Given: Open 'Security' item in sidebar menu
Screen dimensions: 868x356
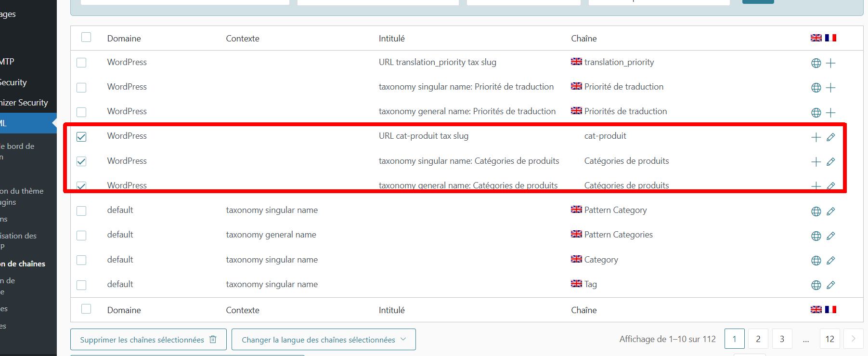Looking at the screenshot, I should tap(13, 82).
